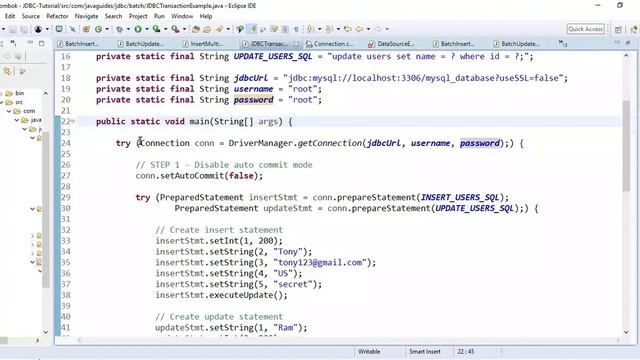This screenshot has height=360, width=640.
Task: Open the Search icon dropdown arrow
Action: [x=228, y=29]
